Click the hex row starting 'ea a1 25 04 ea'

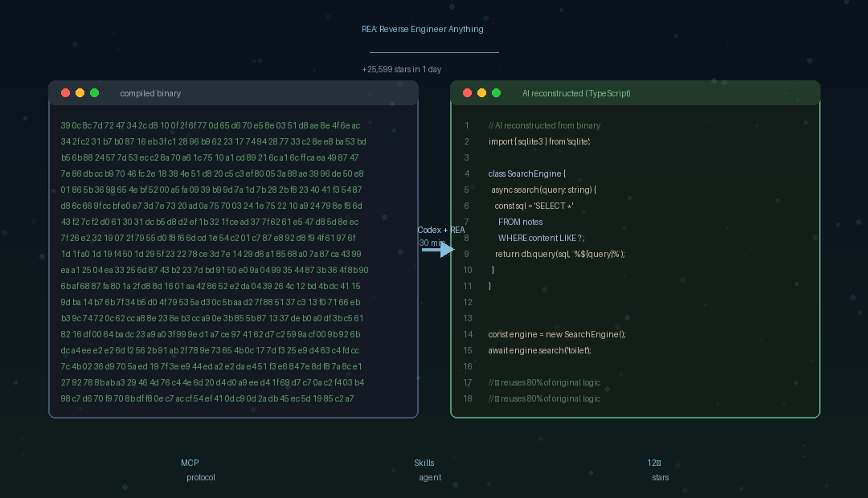click(x=215, y=270)
